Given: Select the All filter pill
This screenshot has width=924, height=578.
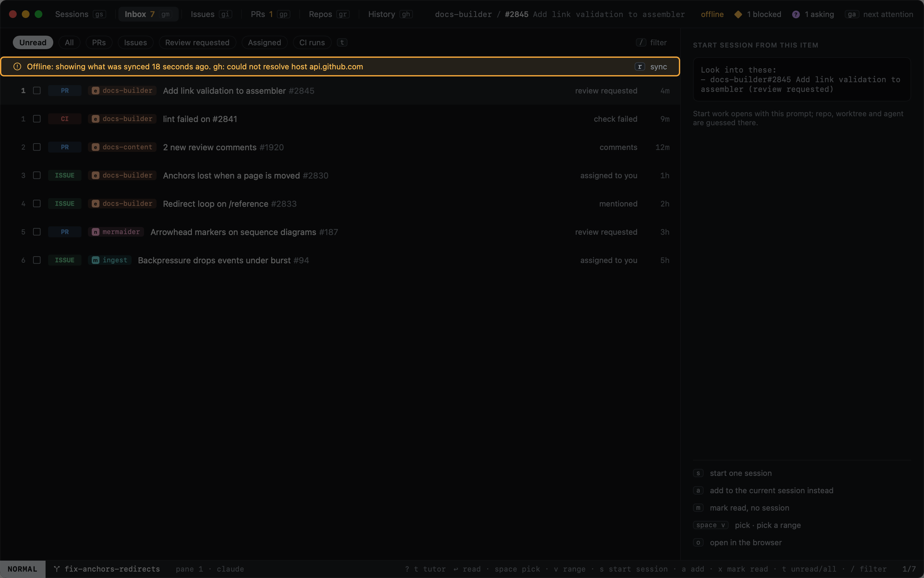Looking at the screenshot, I should tap(69, 42).
